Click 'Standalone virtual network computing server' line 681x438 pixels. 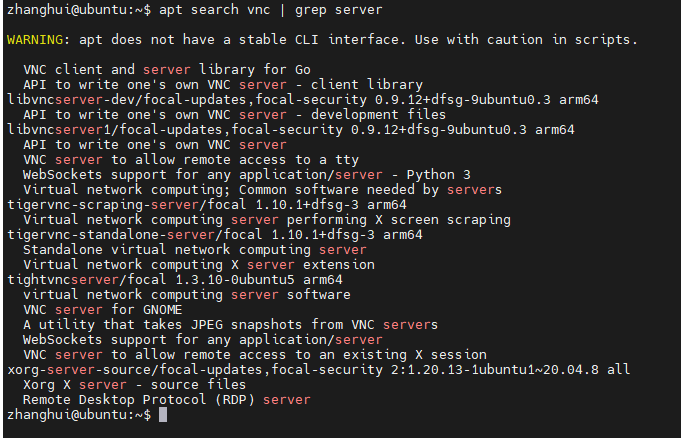(195, 250)
